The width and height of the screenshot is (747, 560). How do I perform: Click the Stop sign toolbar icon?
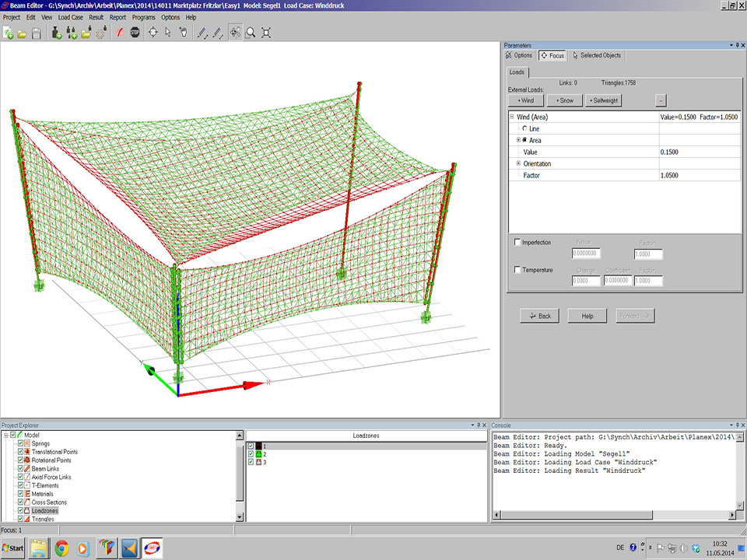point(135,33)
